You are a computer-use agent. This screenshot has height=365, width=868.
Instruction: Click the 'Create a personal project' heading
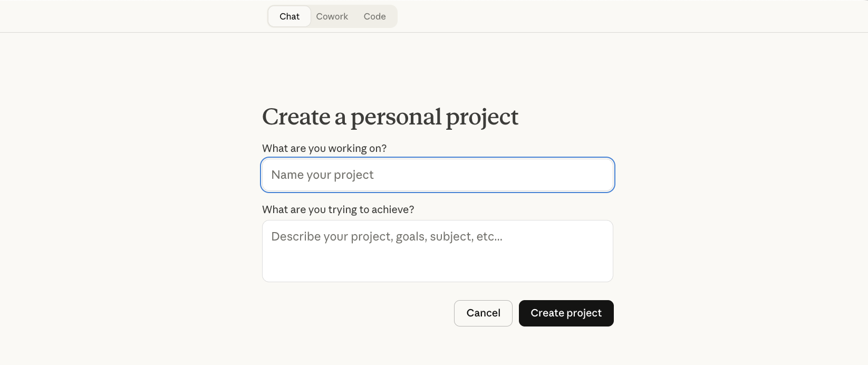390,117
